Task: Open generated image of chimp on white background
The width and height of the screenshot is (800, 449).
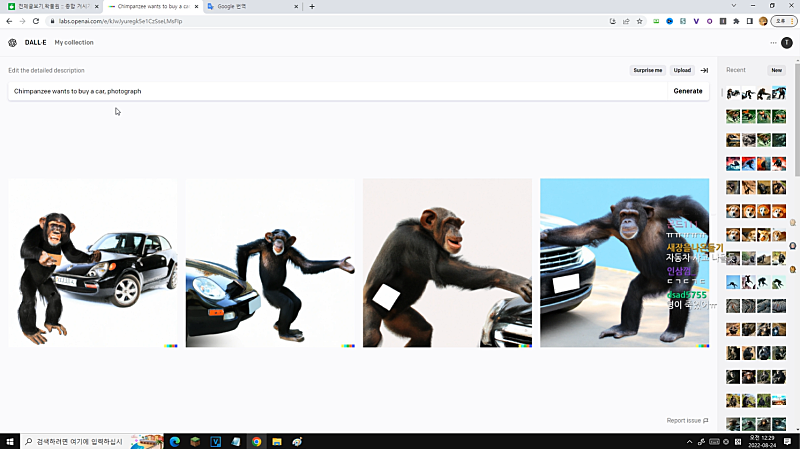Action: pyautogui.click(x=447, y=263)
